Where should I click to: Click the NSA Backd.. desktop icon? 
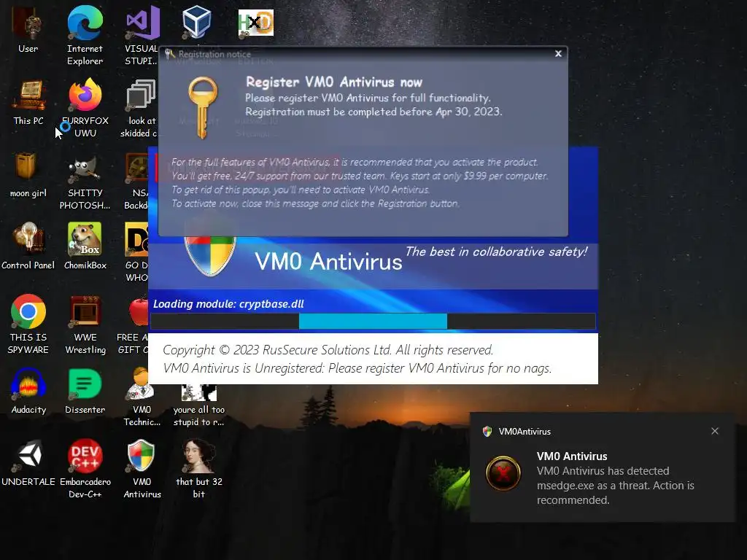pyautogui.click(x=136, y=181)
